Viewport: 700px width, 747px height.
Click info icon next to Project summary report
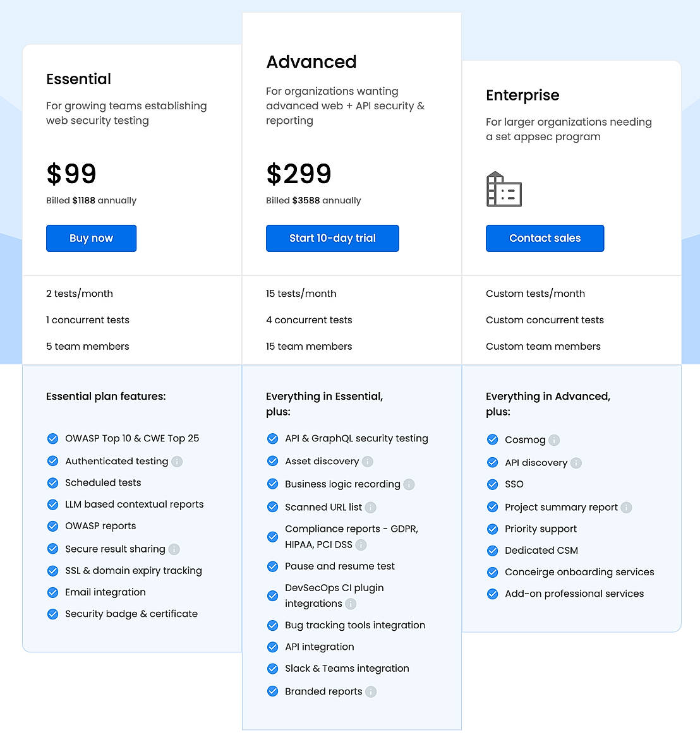(627, 508)
